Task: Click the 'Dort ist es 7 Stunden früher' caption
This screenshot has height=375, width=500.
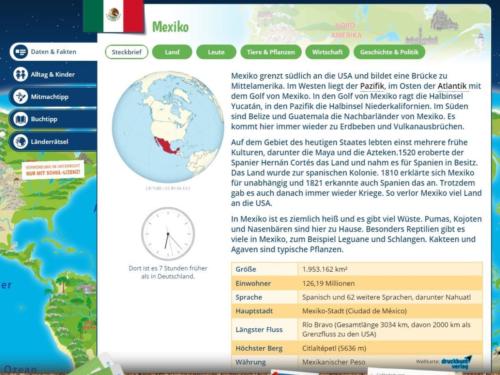Action: (x=168, y=272)
